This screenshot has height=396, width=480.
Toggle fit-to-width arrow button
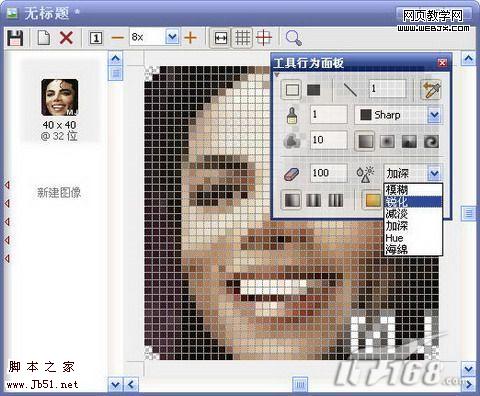(221, 38)
